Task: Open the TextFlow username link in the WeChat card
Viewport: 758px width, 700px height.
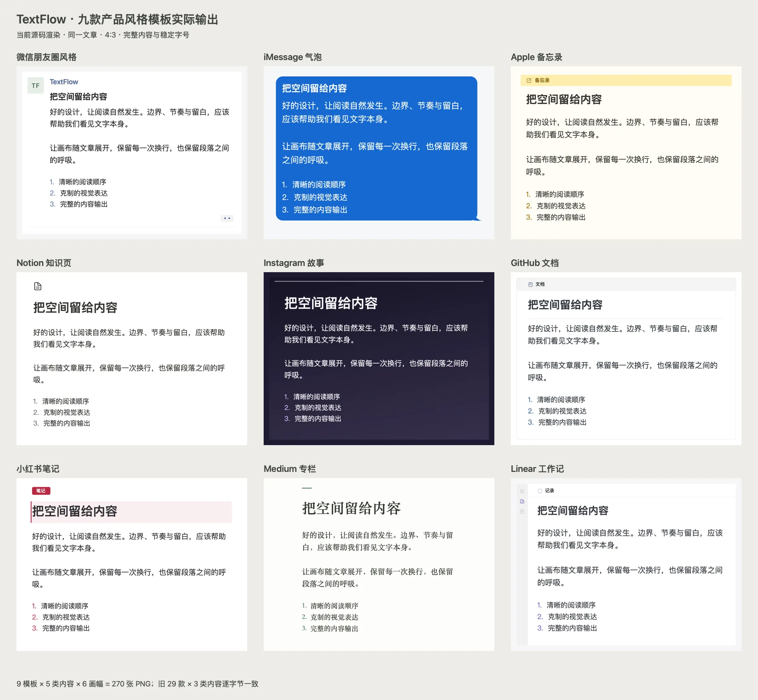Action: [x=64, y=82]
